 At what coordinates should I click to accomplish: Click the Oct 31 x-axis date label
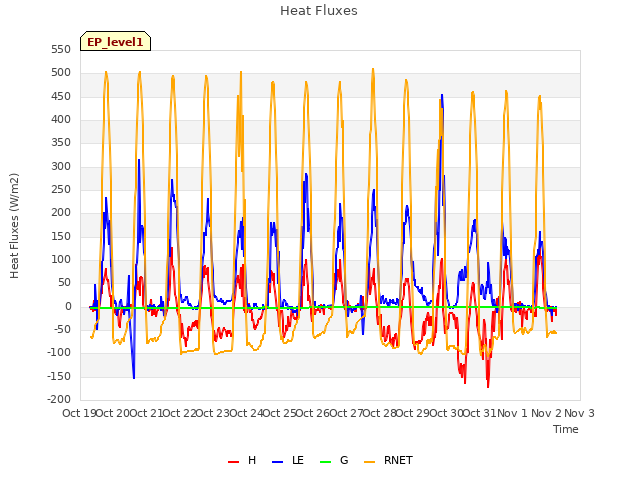coord(480,413)
